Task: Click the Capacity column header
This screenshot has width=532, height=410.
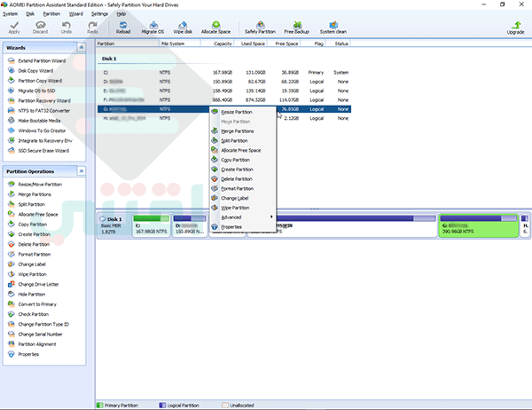Action: 217,43
